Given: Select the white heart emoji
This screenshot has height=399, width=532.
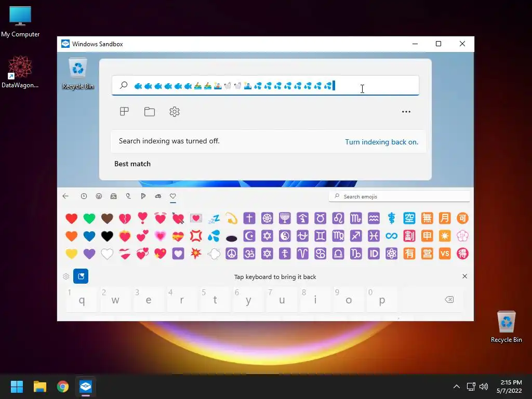Looking at the screenshot, I should 107,254.
